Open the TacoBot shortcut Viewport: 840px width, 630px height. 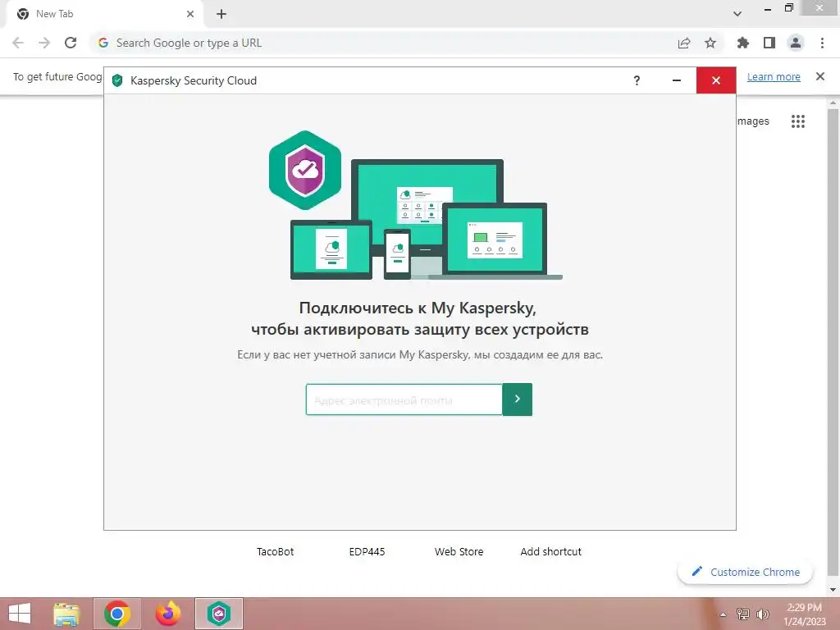276,551
